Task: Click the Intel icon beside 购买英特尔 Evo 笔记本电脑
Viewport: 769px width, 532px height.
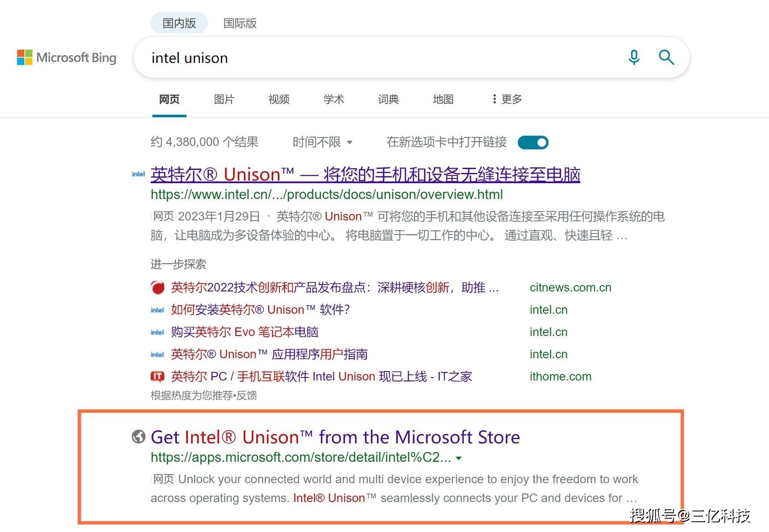Action: (157, 332)
